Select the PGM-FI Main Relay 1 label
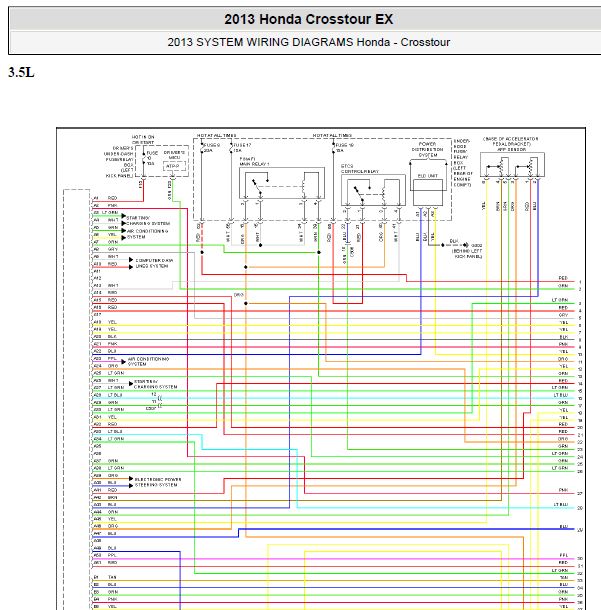 254,161
